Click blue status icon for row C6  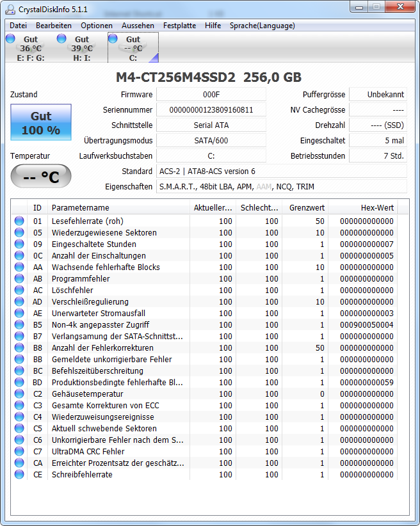[19, 440]
